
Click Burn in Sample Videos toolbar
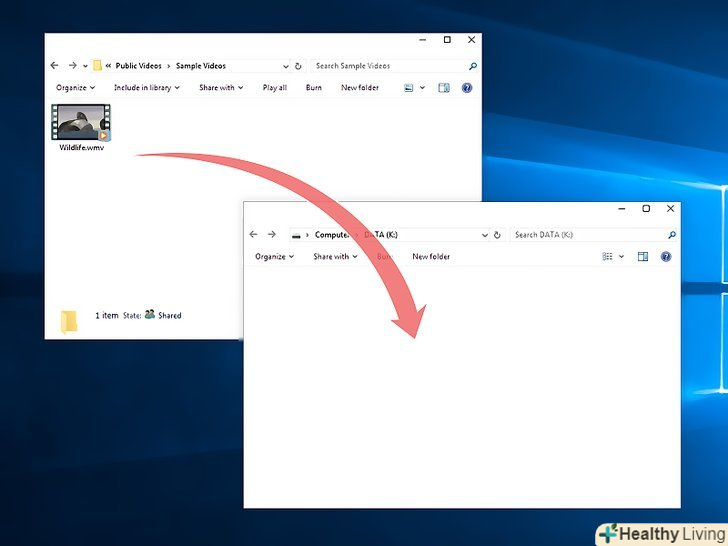(x=314, y=88)
